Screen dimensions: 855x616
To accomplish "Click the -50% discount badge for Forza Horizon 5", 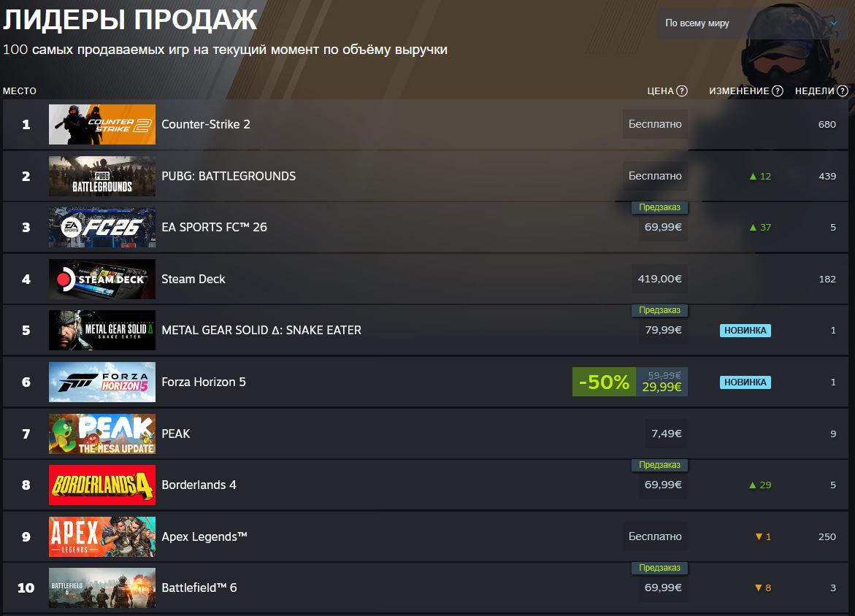I will (x=604, y=382).
